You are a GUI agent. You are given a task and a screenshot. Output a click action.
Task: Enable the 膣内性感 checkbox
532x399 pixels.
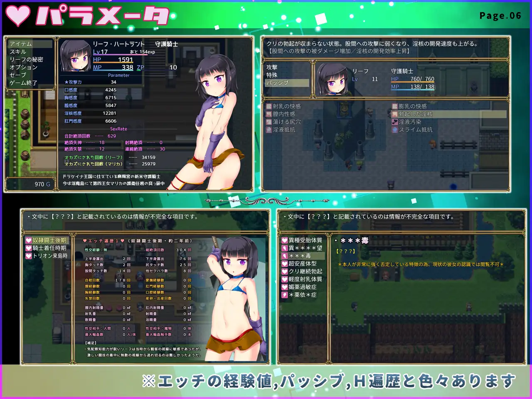(x=268, y=113)
